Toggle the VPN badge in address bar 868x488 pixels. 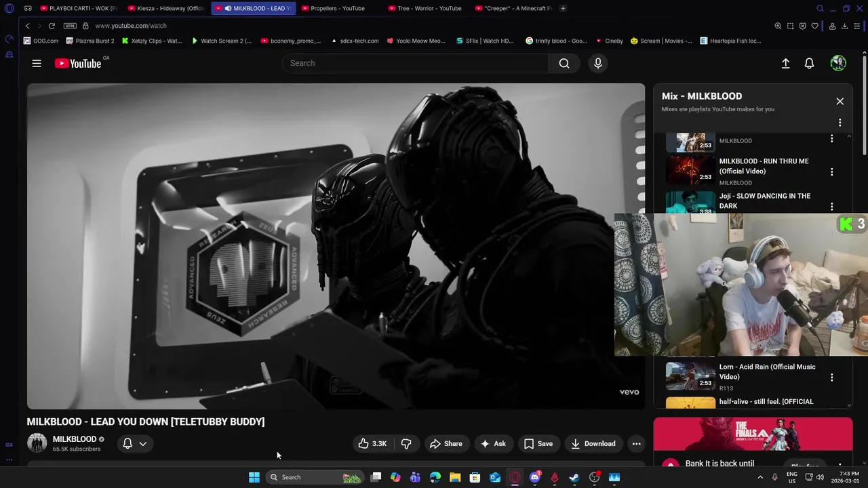70,26
